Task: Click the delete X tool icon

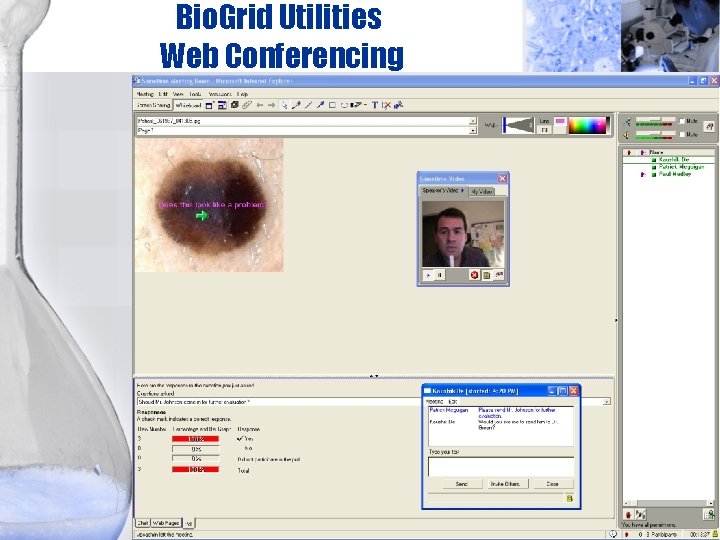Action: click(x=387, y=105)
